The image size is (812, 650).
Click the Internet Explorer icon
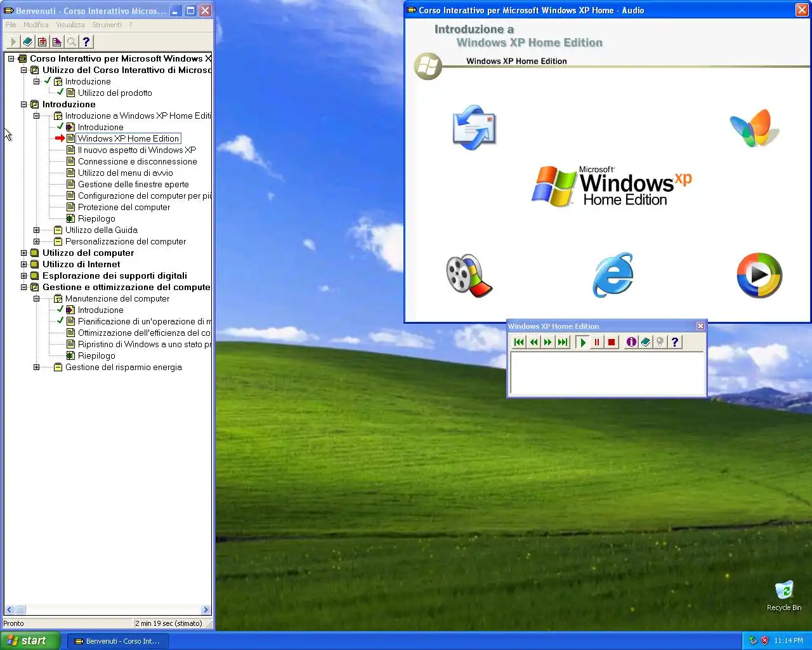coord(613,275)
